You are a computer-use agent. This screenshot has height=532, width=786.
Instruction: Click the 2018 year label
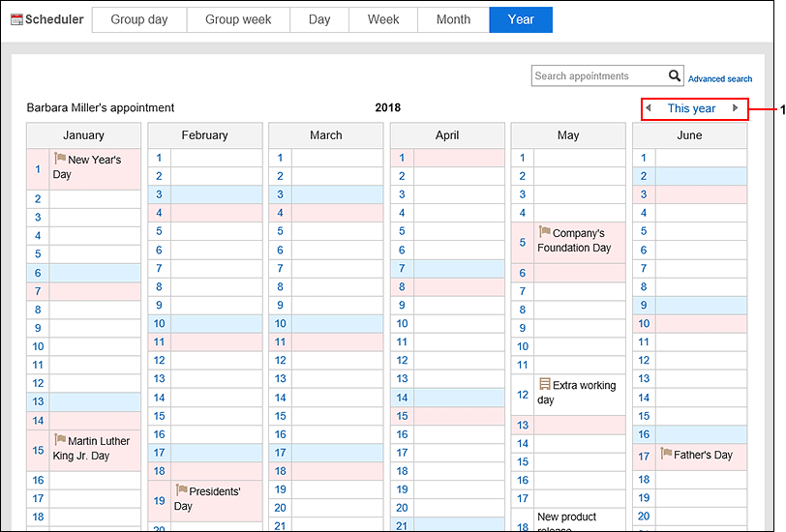tap(388, 107)
